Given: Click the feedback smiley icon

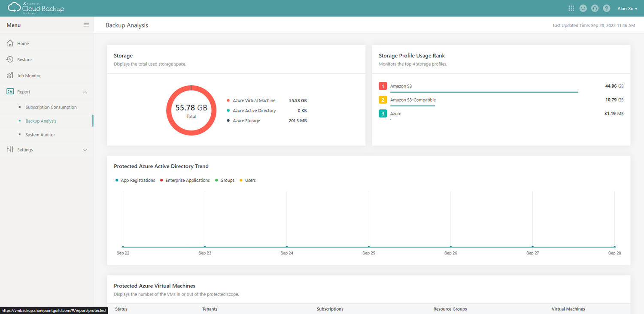Looking at the screenshot, I should (583, 8).
